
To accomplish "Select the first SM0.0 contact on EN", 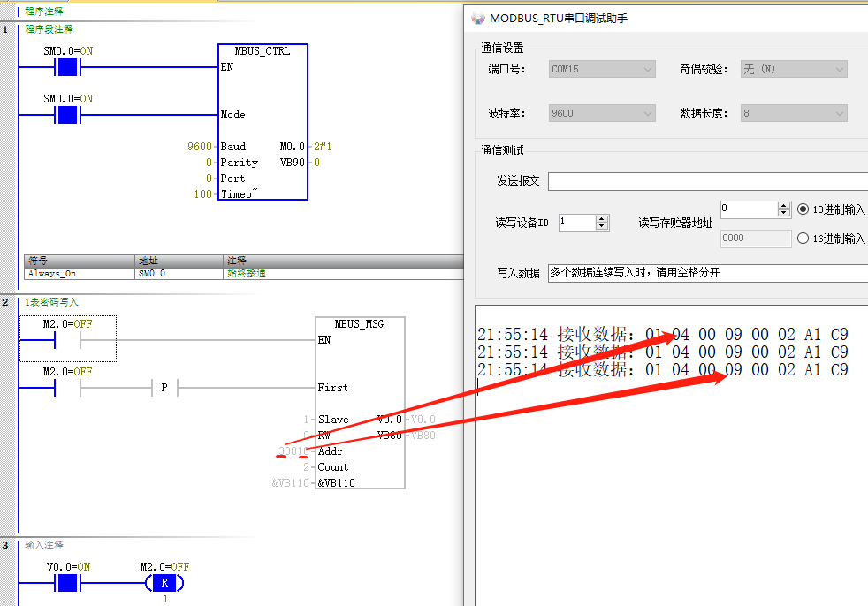I will pos(68,67).
